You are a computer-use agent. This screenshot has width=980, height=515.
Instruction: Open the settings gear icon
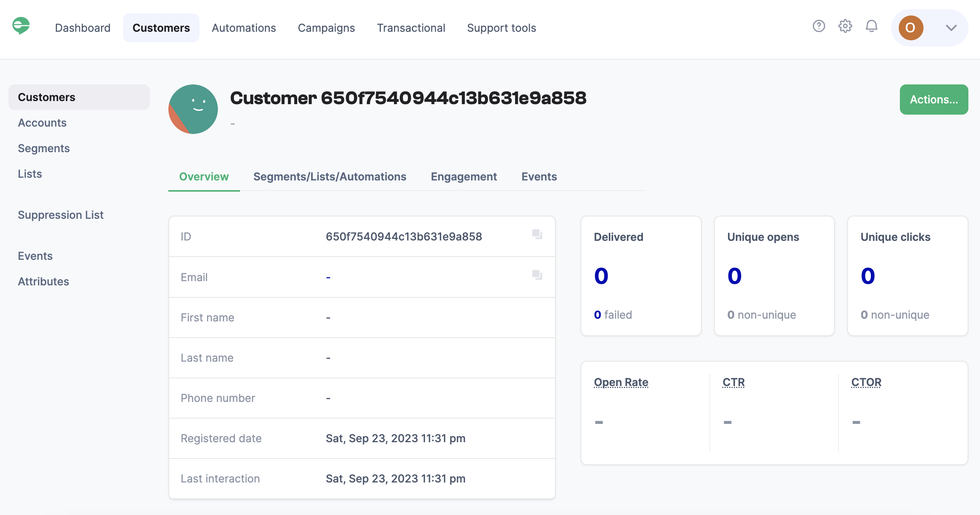845,26
